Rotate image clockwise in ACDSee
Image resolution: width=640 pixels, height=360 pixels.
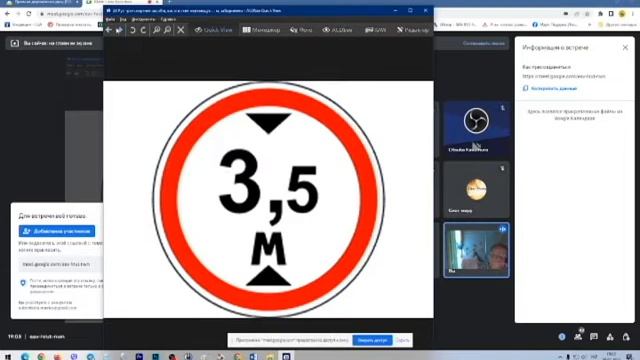coord(143,30)
